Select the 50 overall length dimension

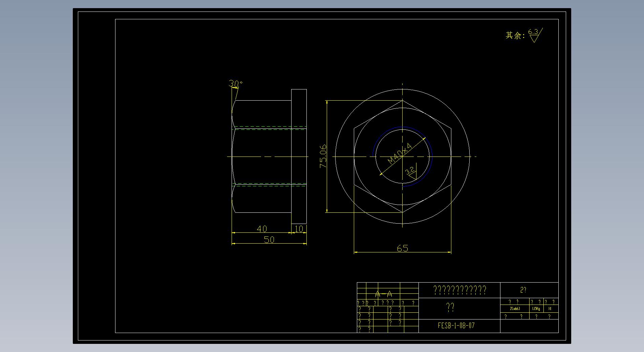(x=269, y=240)
